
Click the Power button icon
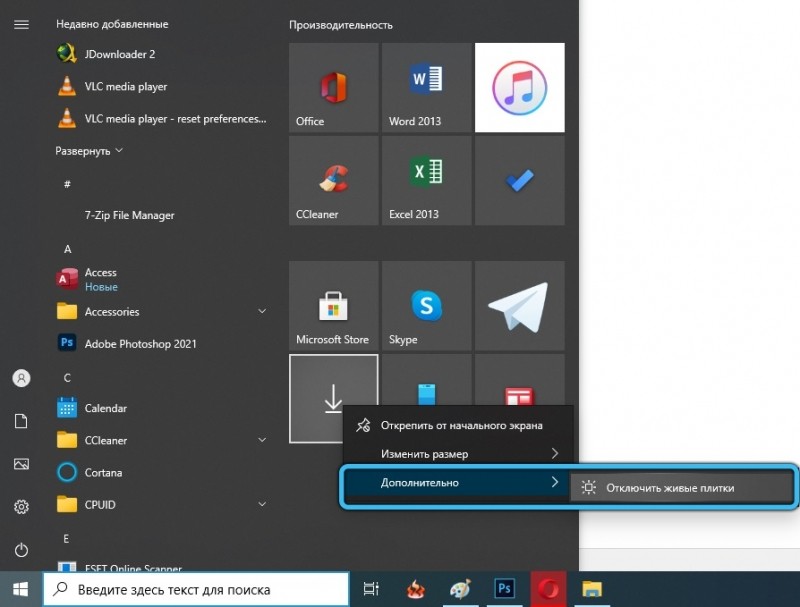click(x=21, y=549)
